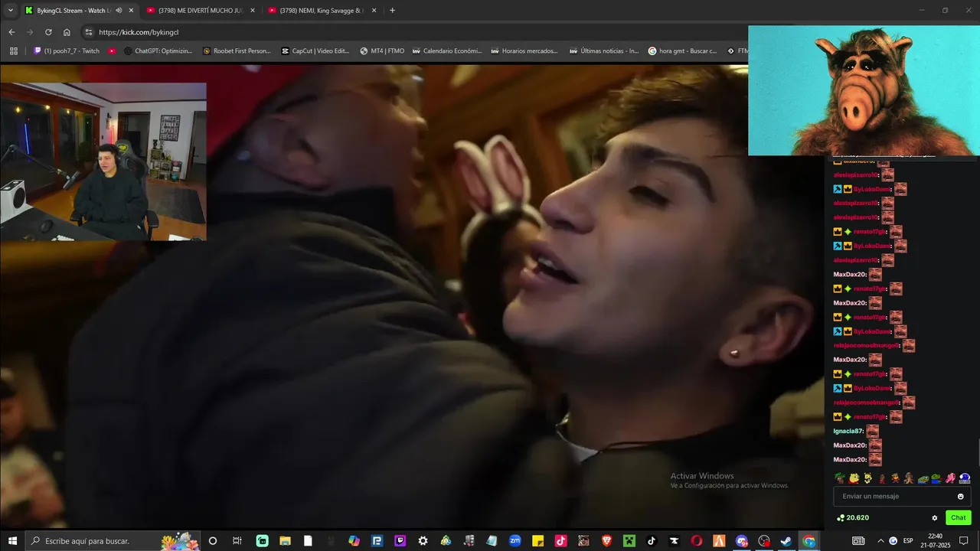View the 20.620 channel points balance
Screen dimensions: 980x551
(853, 518)
